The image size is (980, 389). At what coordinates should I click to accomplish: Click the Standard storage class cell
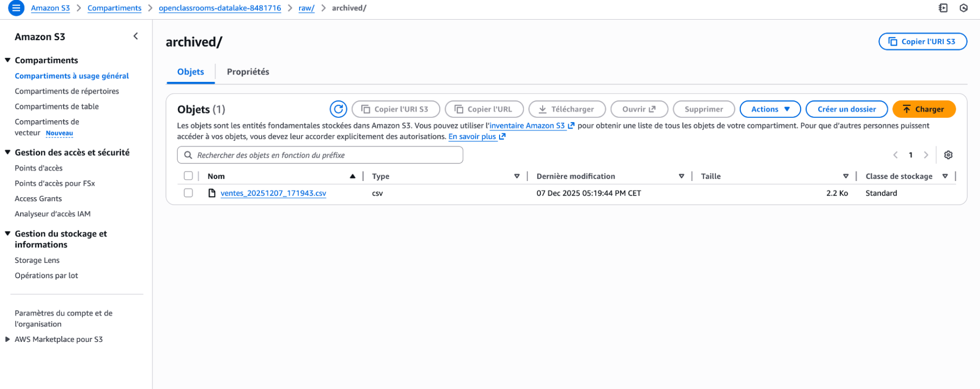pos(881,193)
